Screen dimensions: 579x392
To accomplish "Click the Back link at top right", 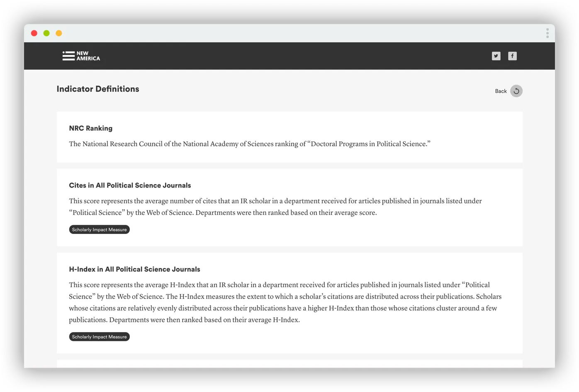I will click(501, 91).
